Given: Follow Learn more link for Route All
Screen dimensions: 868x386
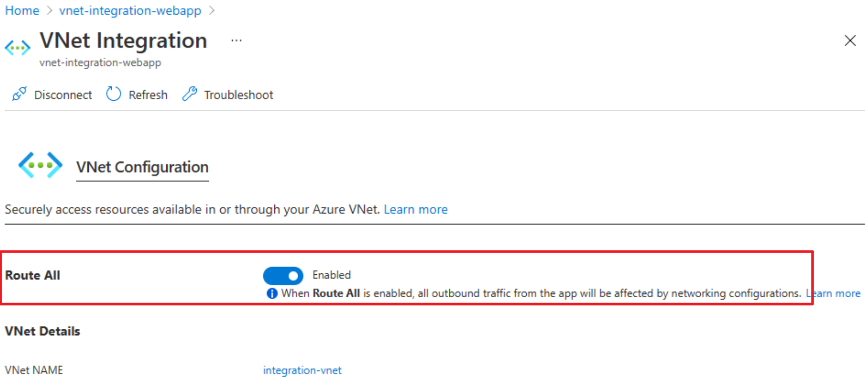Looking at the screenshot, I should 834,294.
